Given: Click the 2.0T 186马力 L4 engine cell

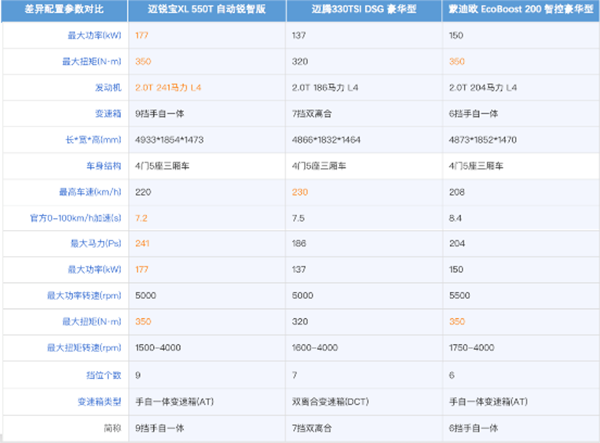Looking at the screenshot, I should point(325,88).
